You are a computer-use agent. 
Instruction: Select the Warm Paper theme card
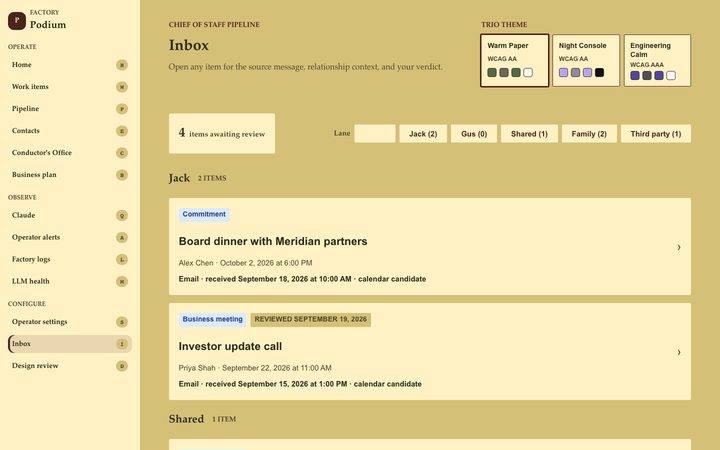click(514, 60)
